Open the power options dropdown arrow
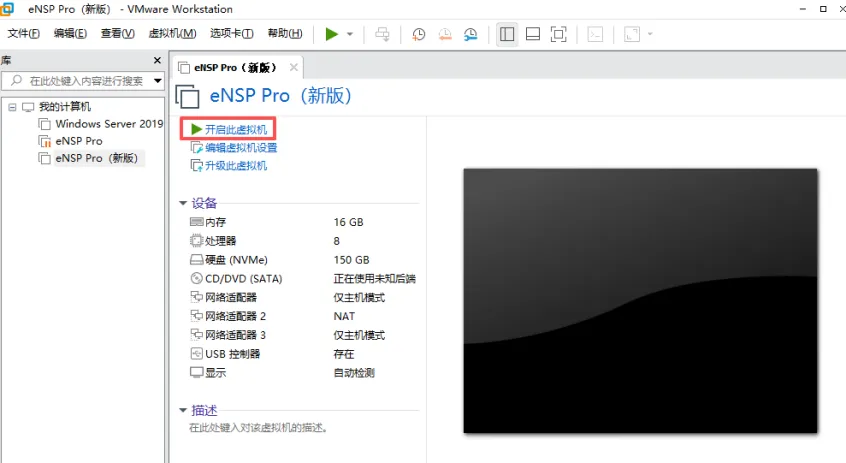846x463 pixels. click(x=350, y=35)
